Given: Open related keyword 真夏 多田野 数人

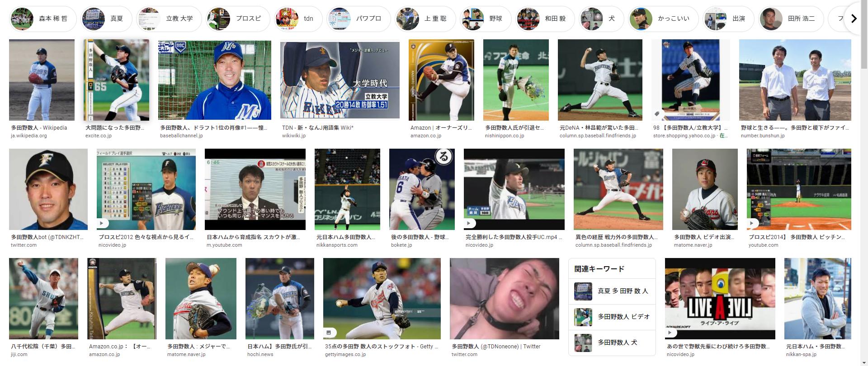Looking at the screenshot, I should tap(612, 291).
